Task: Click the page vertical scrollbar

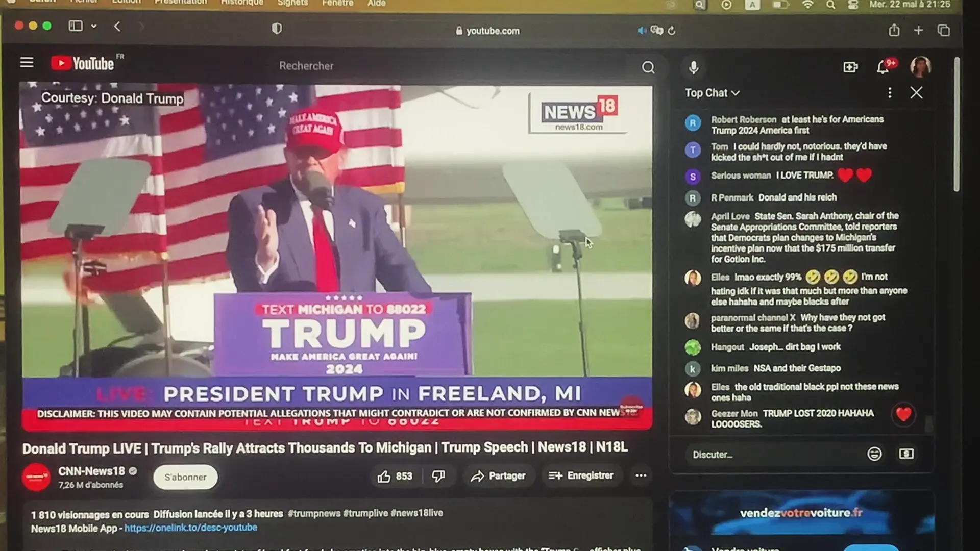Action: click(x=957, y=125)
